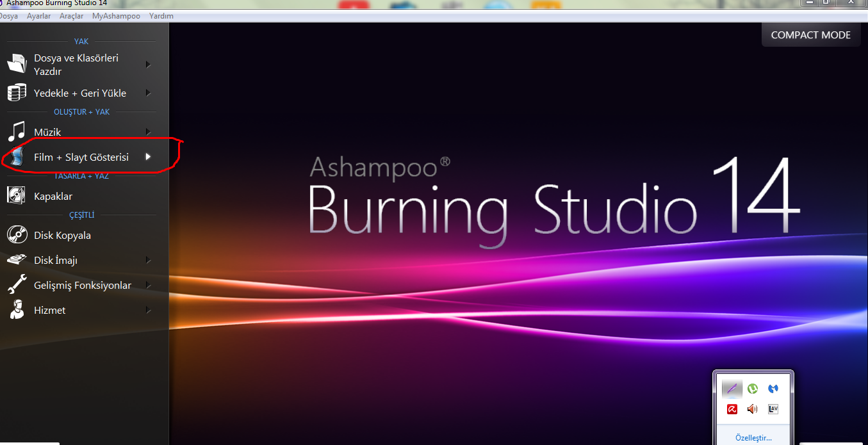This screenshot has width=868, height=445.
Task: Expand the Gelişmiş Fonksiyonlar submenu arrow
Action: pyautogui.click(x=148, y=285)
